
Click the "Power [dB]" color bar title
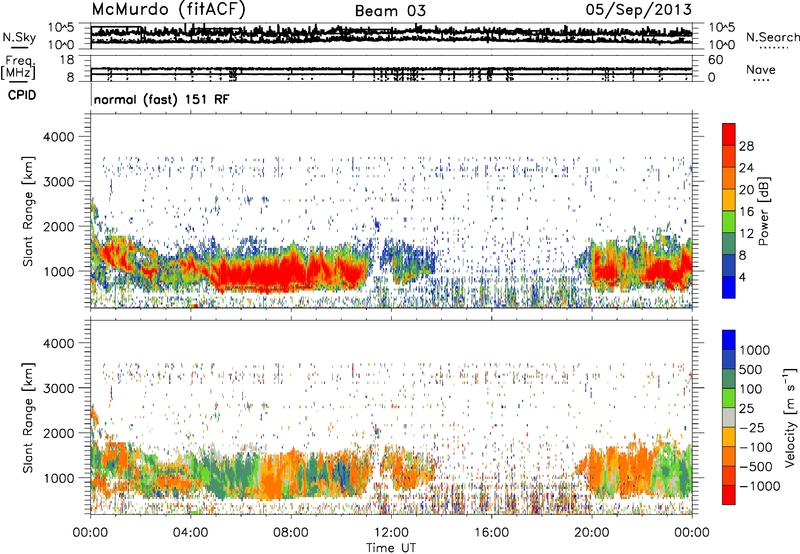coord(763,211)
